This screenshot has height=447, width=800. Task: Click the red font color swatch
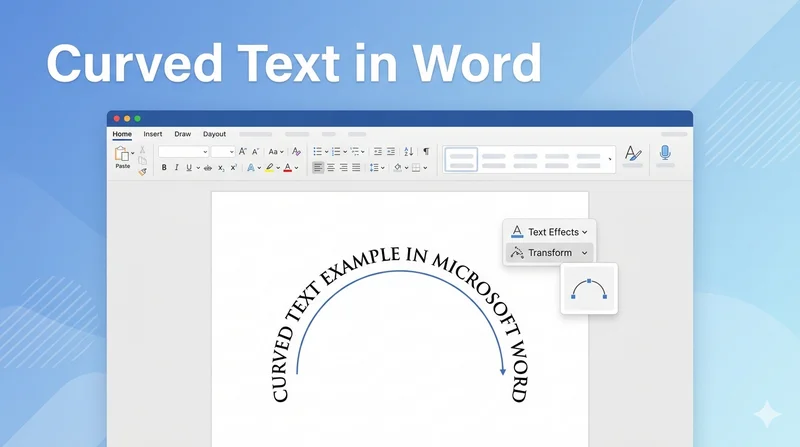point(287,168)
